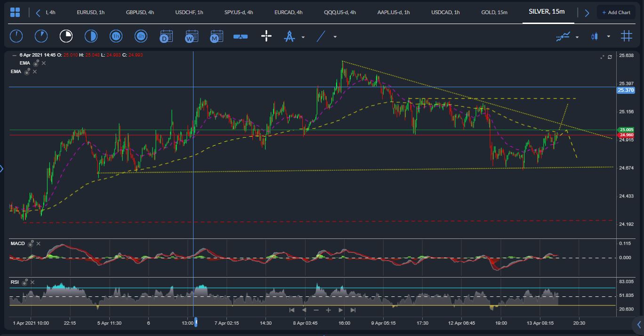Jump to the chart's latest bar
644x336 pixels.
pos(353,310)
